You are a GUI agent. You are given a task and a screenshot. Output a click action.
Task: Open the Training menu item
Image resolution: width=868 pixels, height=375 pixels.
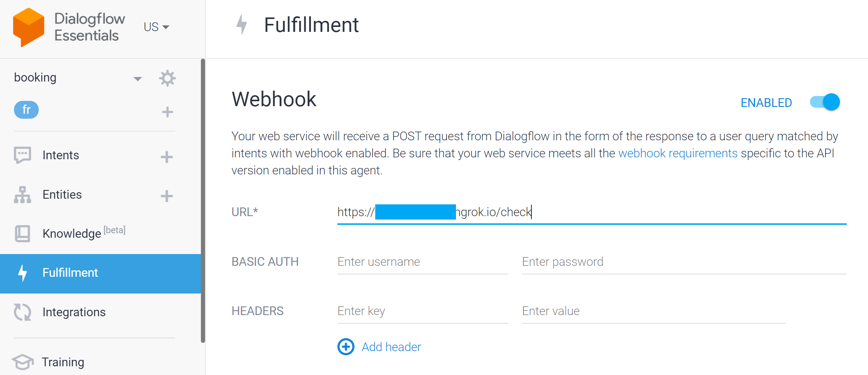(x=63, y=362)
